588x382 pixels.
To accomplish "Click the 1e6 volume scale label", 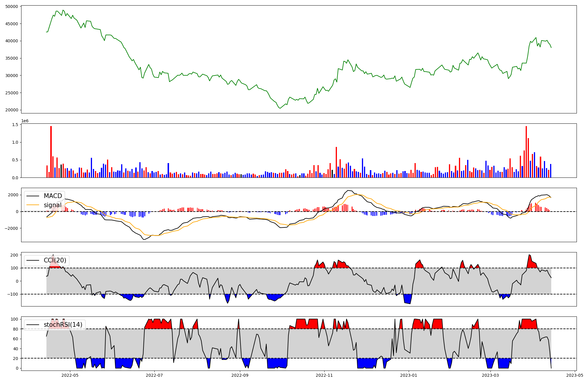I will pos(25,121).
